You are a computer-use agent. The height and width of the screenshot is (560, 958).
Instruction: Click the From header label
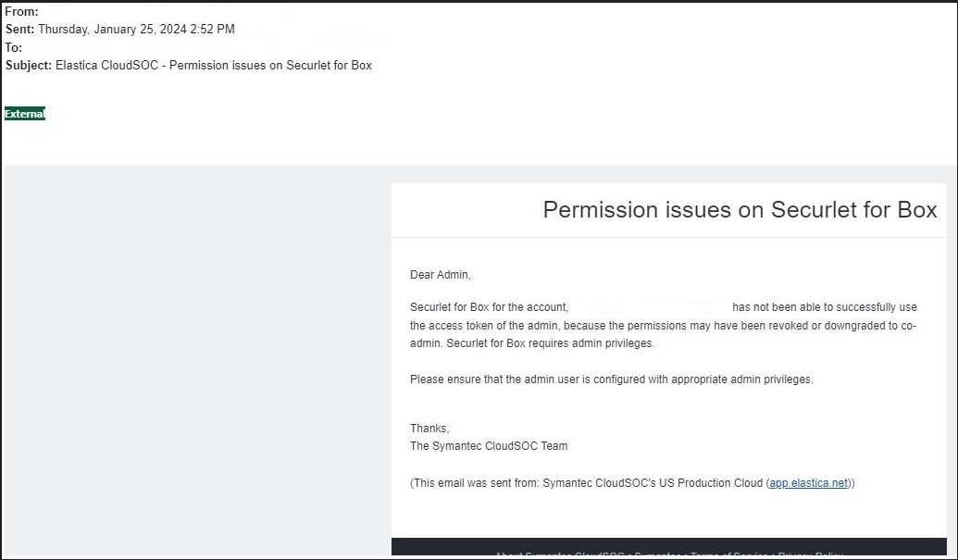click(x=21, y=12)
